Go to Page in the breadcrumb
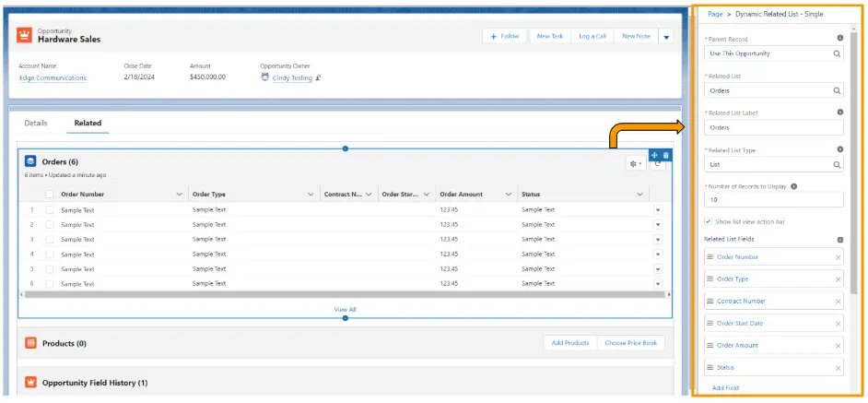 click(x=715, y=15)
